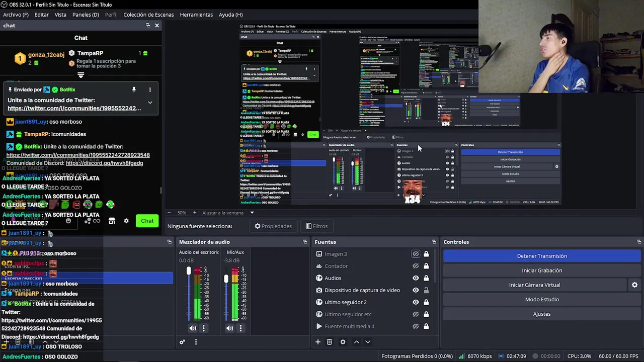Unlock the Audios source
644x362 pixels.
tap(426, 278)
